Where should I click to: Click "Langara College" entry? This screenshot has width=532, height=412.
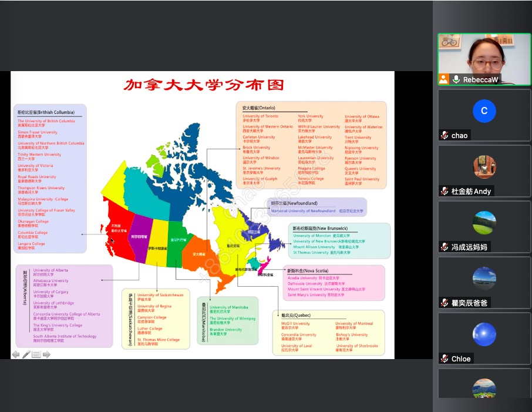[31, 243]
